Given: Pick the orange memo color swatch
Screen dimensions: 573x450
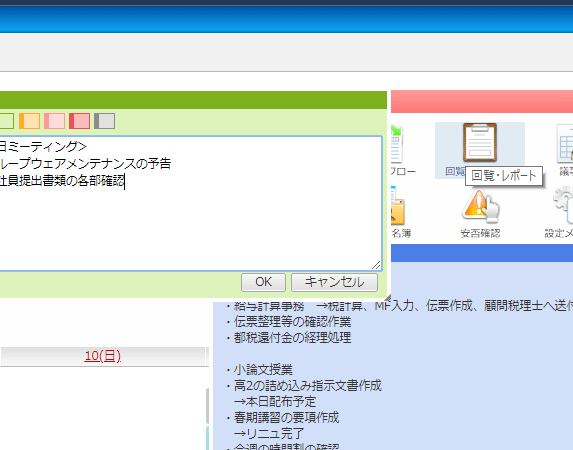Looking at the screenshot, I should pos(29,121).
